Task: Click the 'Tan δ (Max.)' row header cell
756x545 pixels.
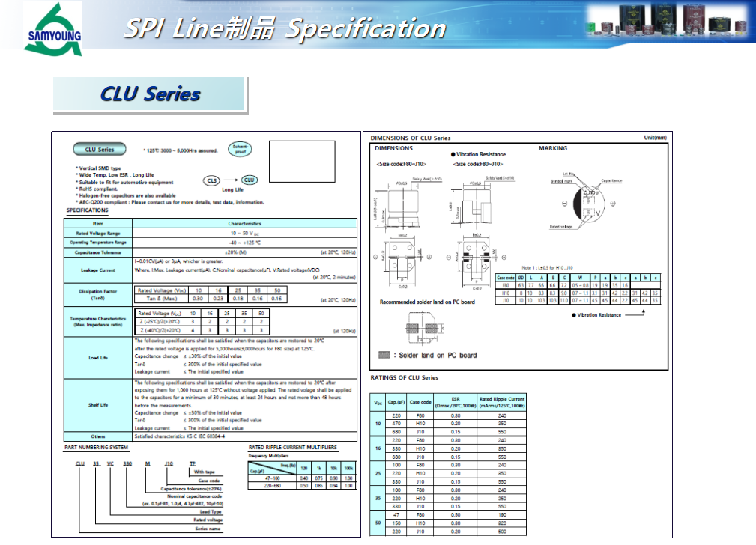Action: pyautogui.click(x=161, y=299)
